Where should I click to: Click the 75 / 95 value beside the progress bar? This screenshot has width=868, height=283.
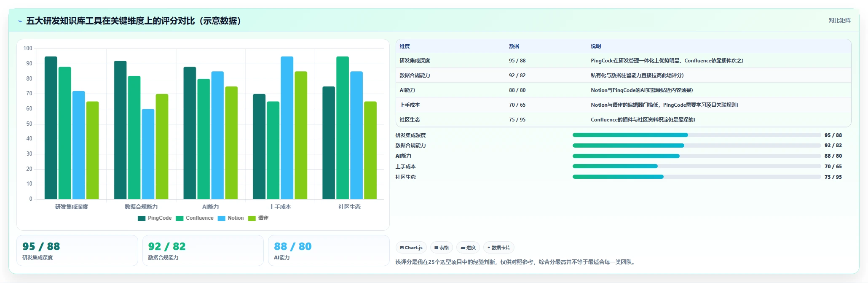(833, 177)
